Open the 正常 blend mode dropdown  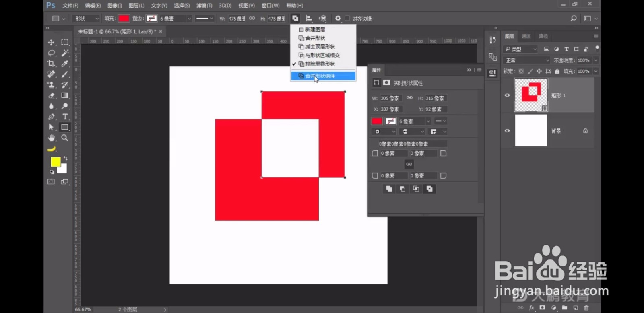click(x=526, y=60)
